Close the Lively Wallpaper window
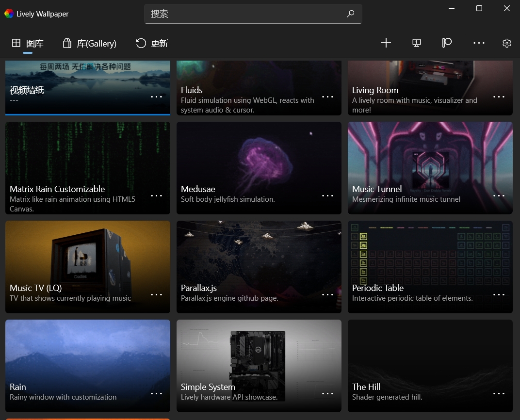The image size is (520, 420). click(x=507, y=8)
